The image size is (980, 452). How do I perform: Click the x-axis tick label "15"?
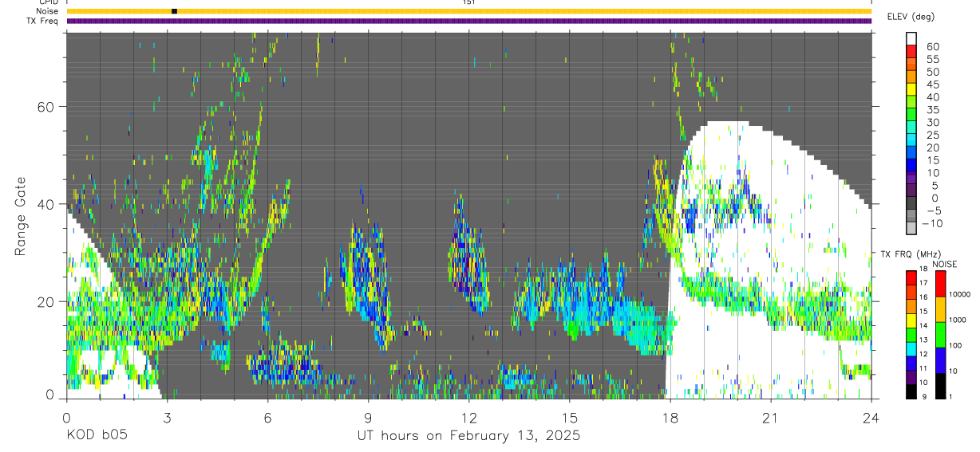569,418
